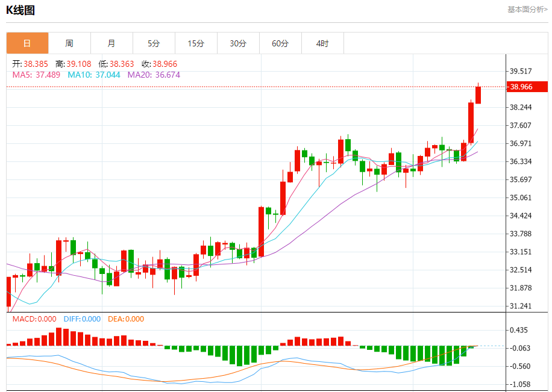Switch to the 月 monthly tab
552x392 pixels.
click(111, 43)
